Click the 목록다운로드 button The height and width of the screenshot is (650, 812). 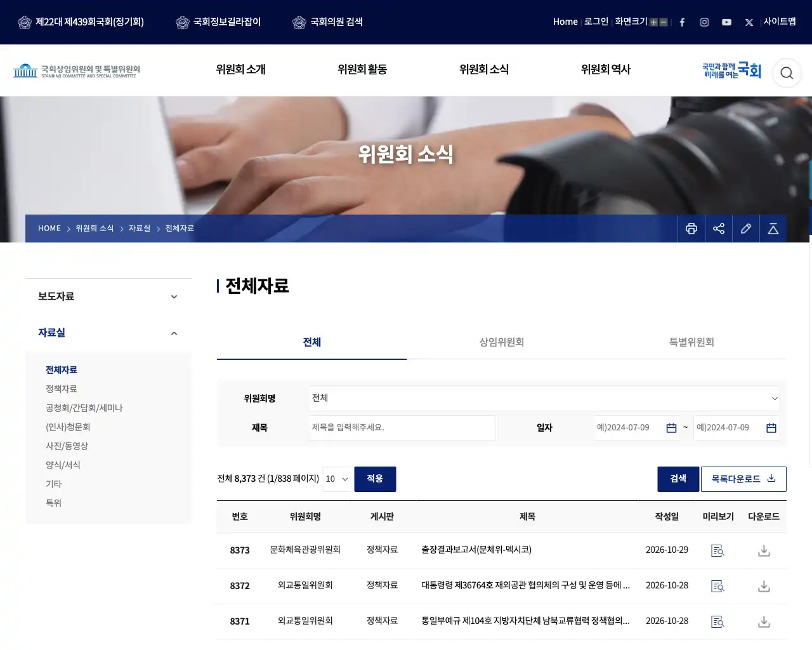coord(743,479)
